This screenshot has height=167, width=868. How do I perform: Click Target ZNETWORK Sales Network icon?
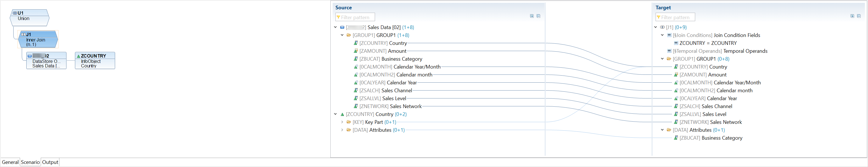pos(676,122)
